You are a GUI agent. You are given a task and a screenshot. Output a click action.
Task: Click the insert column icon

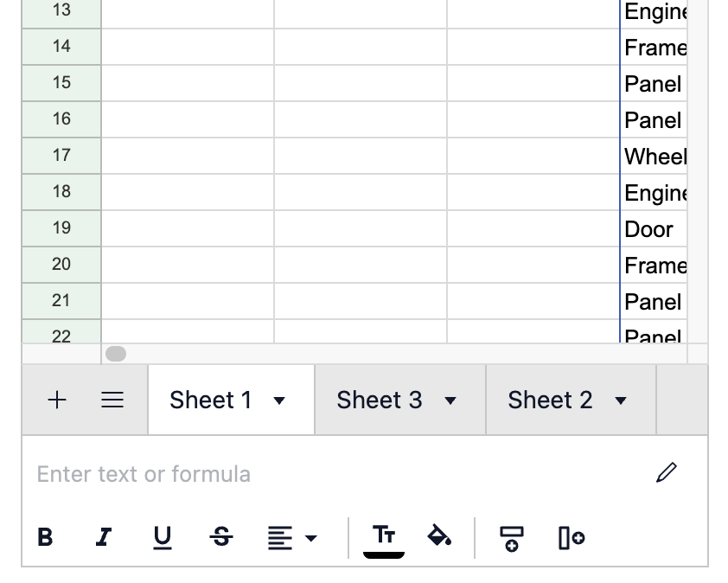[x=571, y=538]
